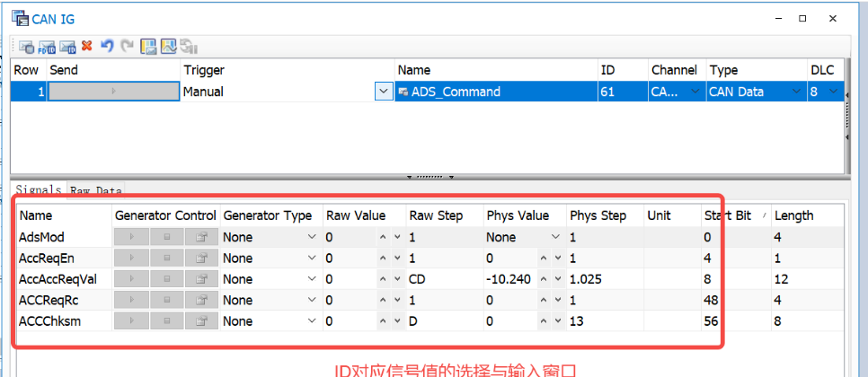This screenshot has width=868, height=377.
Task: Select the ID cell showing 61
Action: coord(623,92)
